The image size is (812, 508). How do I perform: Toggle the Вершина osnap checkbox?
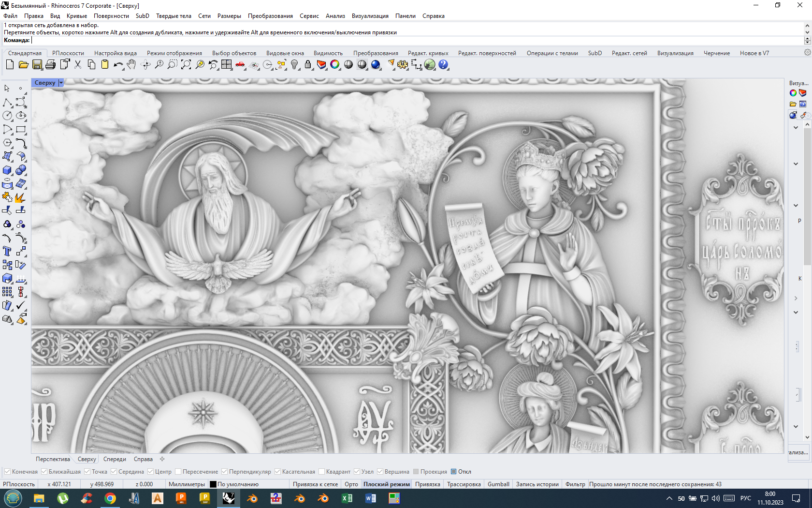click(380, 472)
